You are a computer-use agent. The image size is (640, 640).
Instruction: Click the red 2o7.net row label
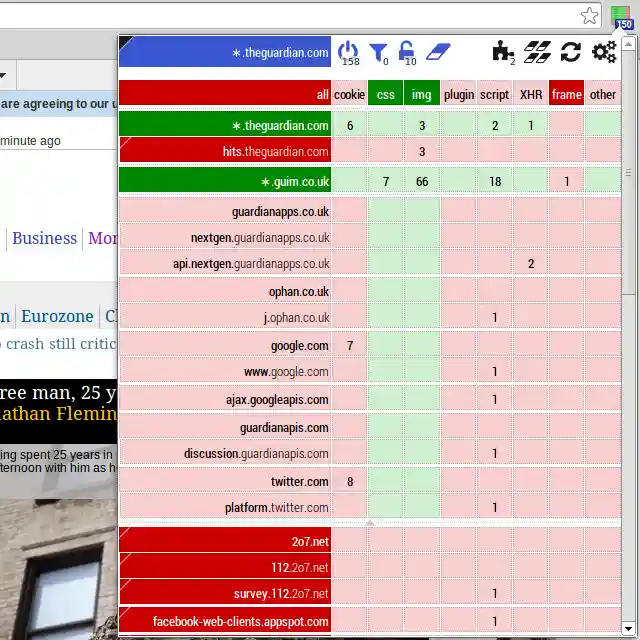coord(225,540)
